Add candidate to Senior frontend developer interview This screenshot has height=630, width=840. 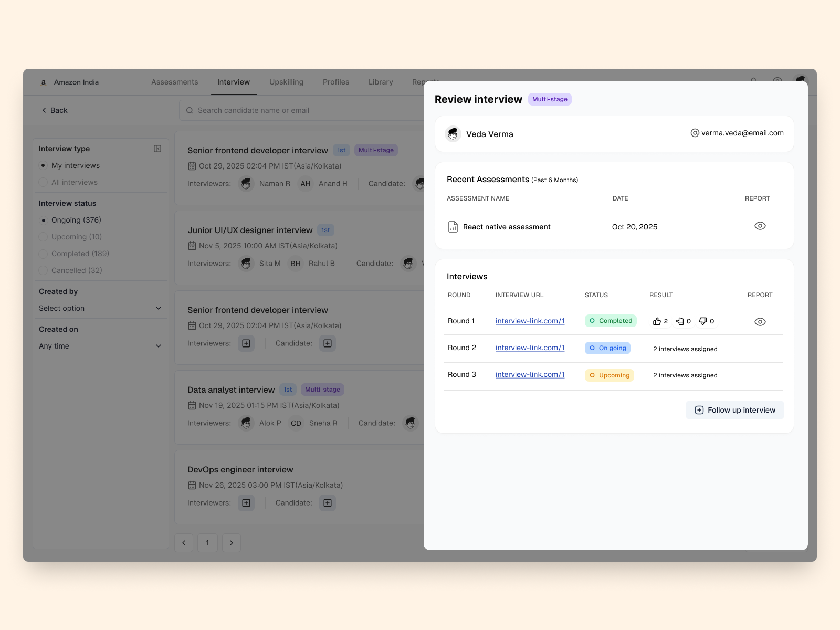point(327,343)
